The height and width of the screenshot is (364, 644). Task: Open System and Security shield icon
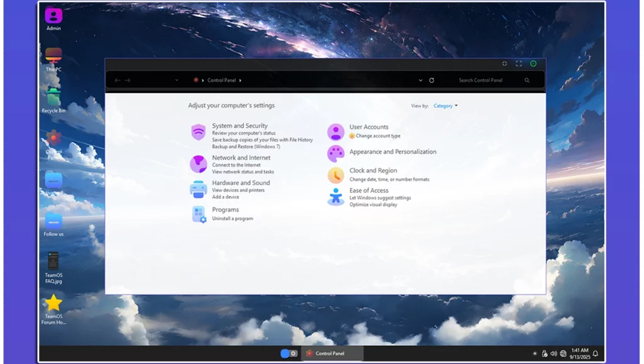(x=199, y=132)
